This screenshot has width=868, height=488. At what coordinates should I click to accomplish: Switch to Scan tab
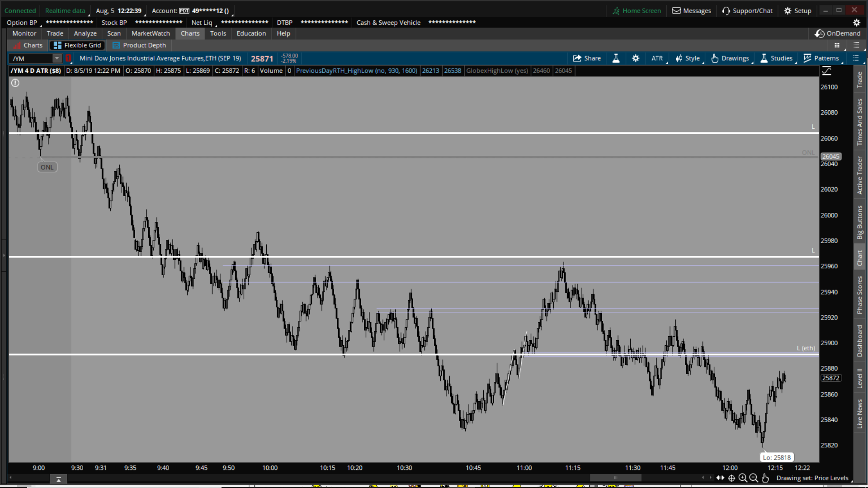(114, 33)
